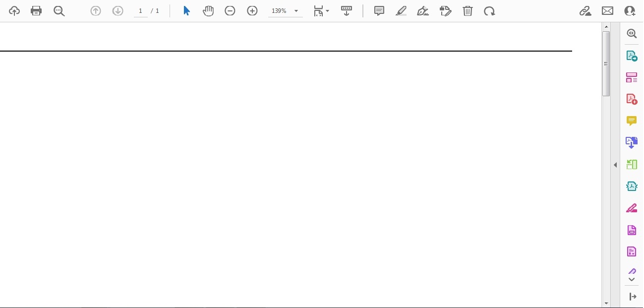Viewport: 644px width, 308px height.
Task: Print the document with printer icon
Action: click(x=36, y=11)
